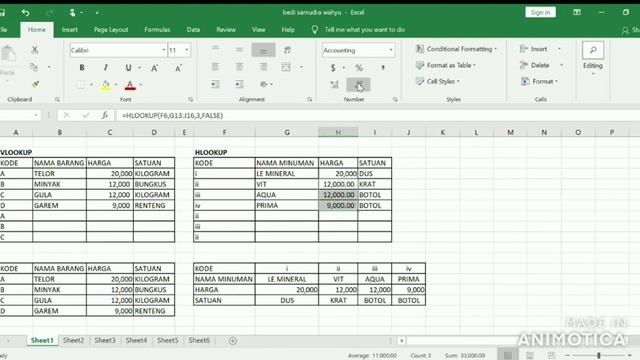This screenshot has height=360, width=640.
Task: Switch to the Sheet4 tab
Action: tap(136, 340)
